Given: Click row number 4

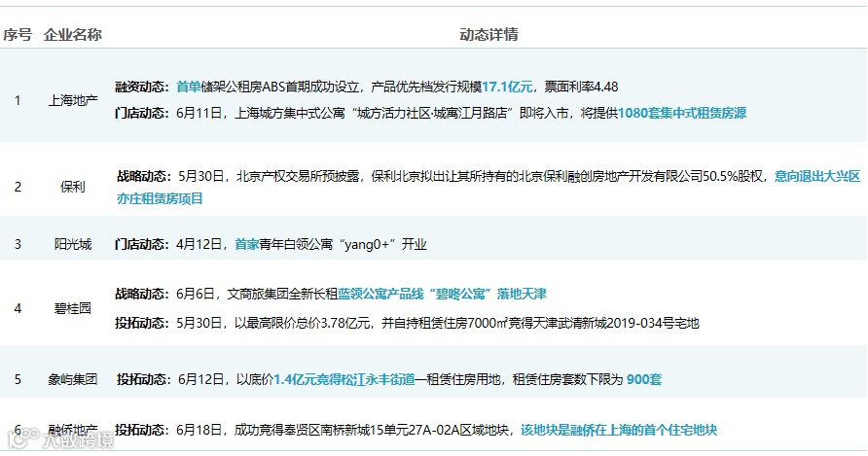Looking at the screenshot, I should (18, 308).
